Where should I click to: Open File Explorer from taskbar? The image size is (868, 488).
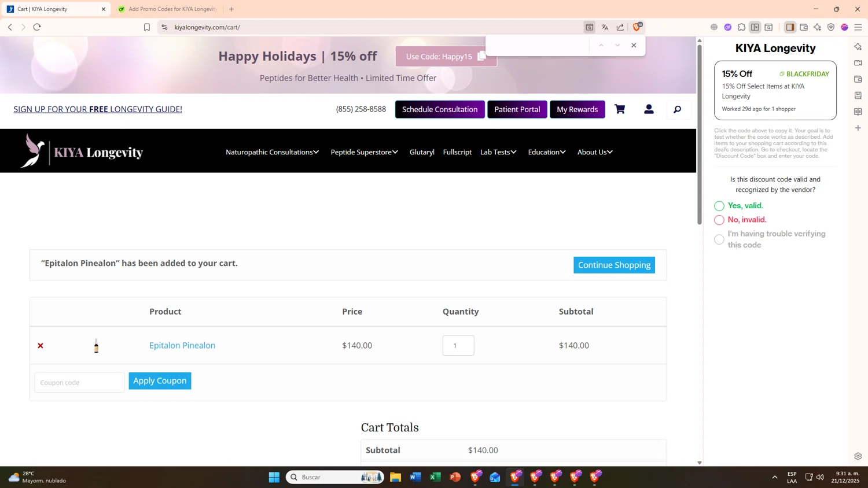point(395,477)
